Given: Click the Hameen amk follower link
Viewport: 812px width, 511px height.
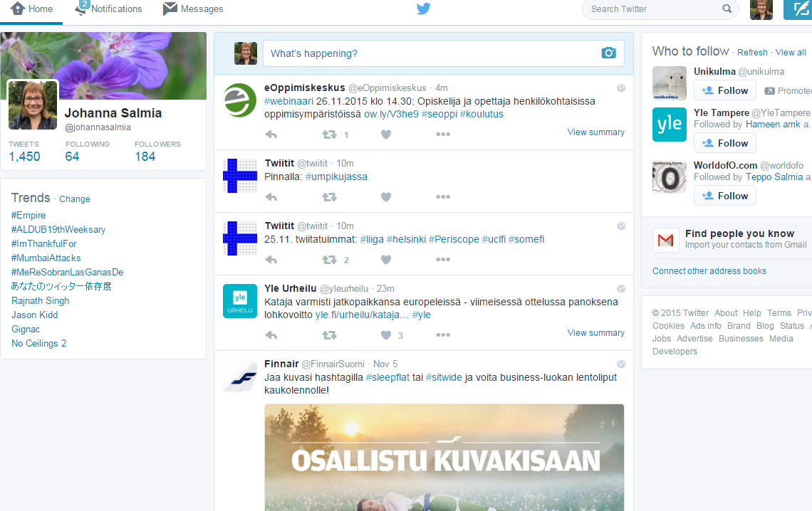Looking at the screenshot, I should click(773, 125).
